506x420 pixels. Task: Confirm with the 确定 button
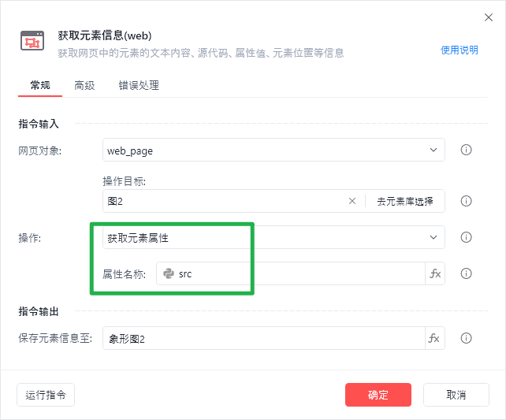378,395
